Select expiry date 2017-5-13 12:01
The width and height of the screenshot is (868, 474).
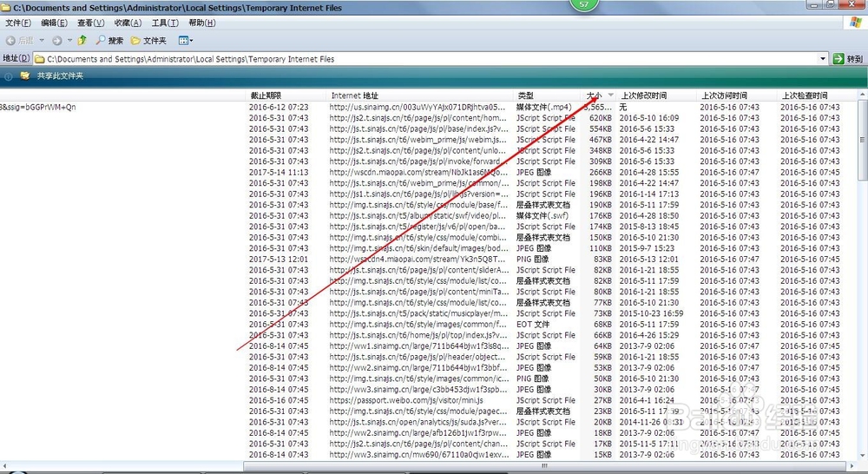pos(279,259)
